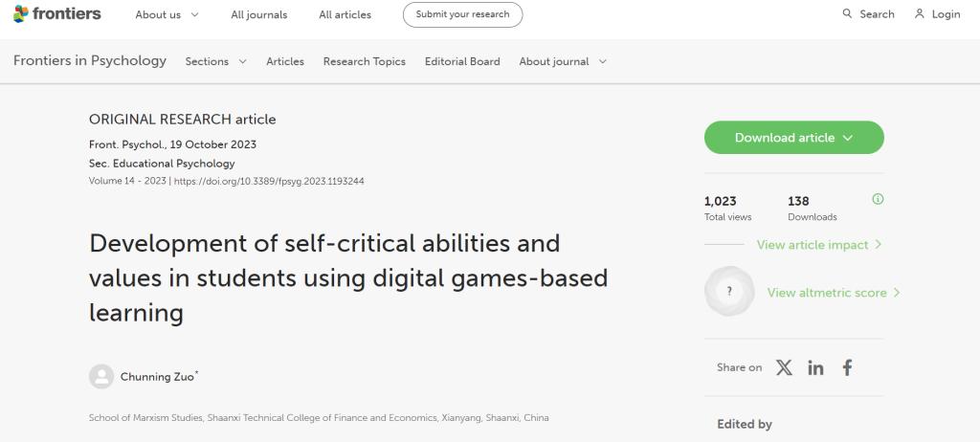Share article on X (Twitter)

point(784,367)
